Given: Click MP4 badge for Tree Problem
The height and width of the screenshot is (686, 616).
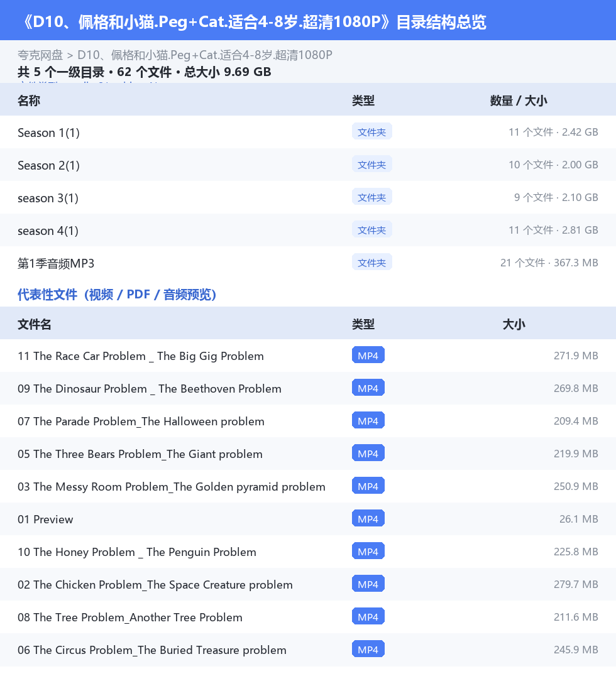Looking at the screenshot, I should (x=368, y=616).
